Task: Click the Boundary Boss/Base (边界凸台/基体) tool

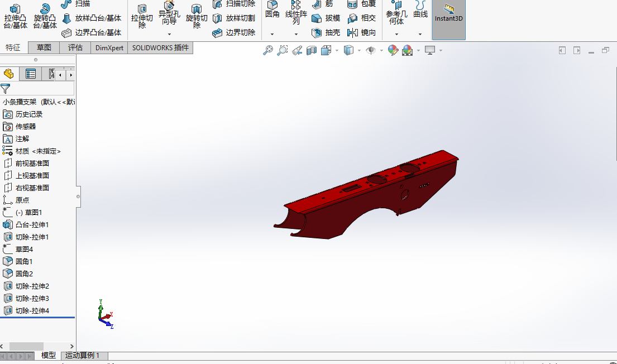Action: click(x=92, y=33)
